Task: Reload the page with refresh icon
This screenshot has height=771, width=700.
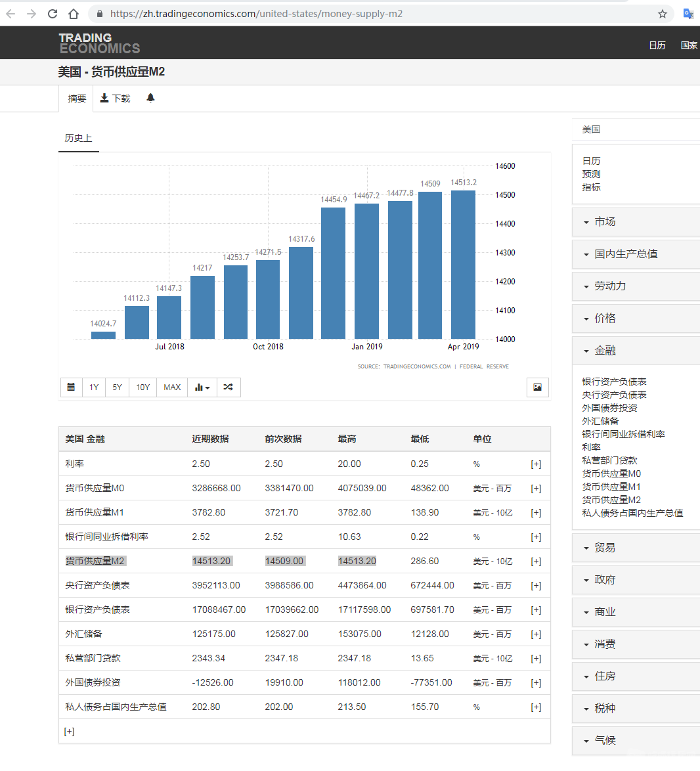Action: 53,14
